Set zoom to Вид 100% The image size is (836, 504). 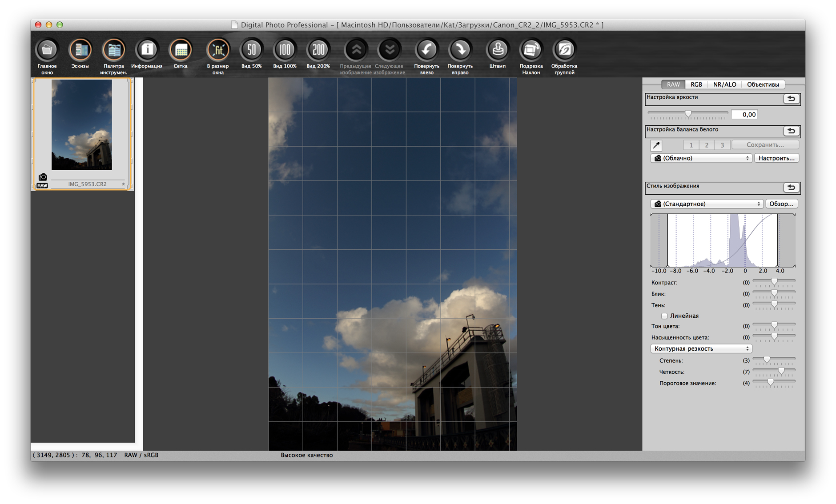click(x=285, y=50)
